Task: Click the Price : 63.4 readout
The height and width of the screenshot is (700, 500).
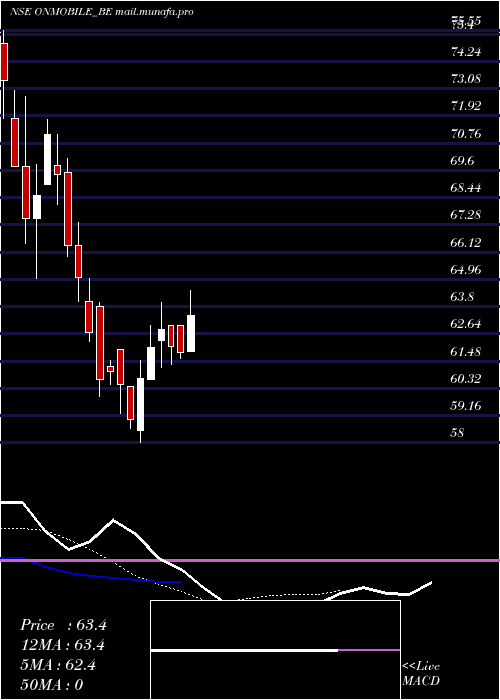Action: tap(63, 625)
